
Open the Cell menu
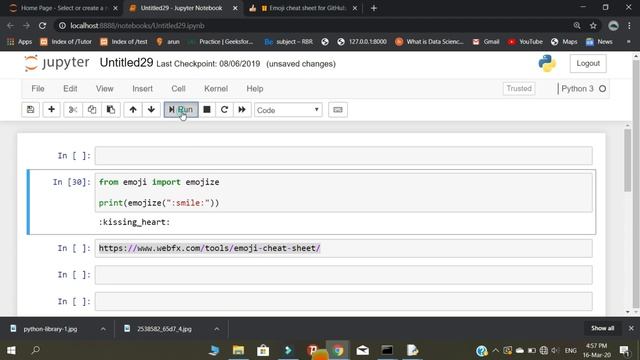pos(178,89)
